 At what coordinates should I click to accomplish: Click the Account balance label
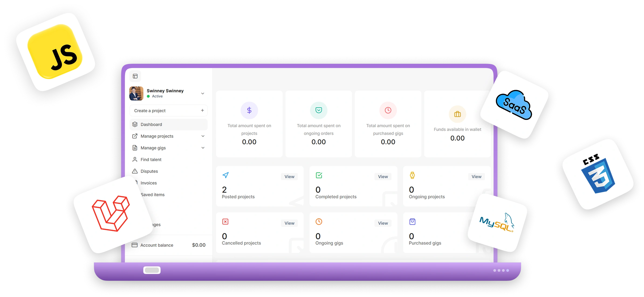pos(157,245)
